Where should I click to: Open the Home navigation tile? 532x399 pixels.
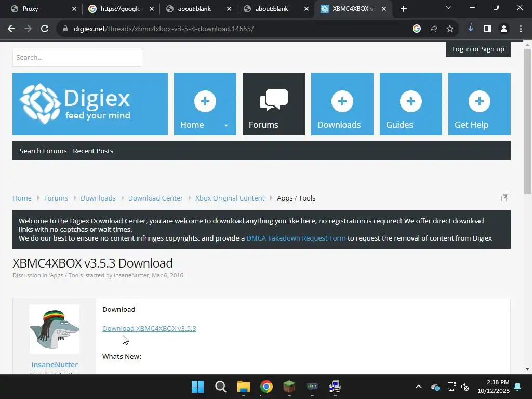[205, 104]
